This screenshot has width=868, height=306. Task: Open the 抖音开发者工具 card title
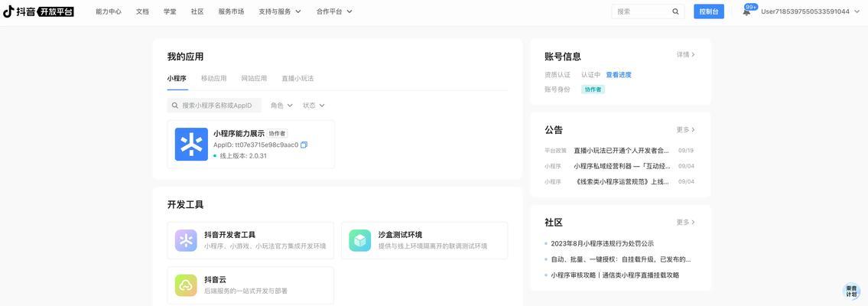229,235
